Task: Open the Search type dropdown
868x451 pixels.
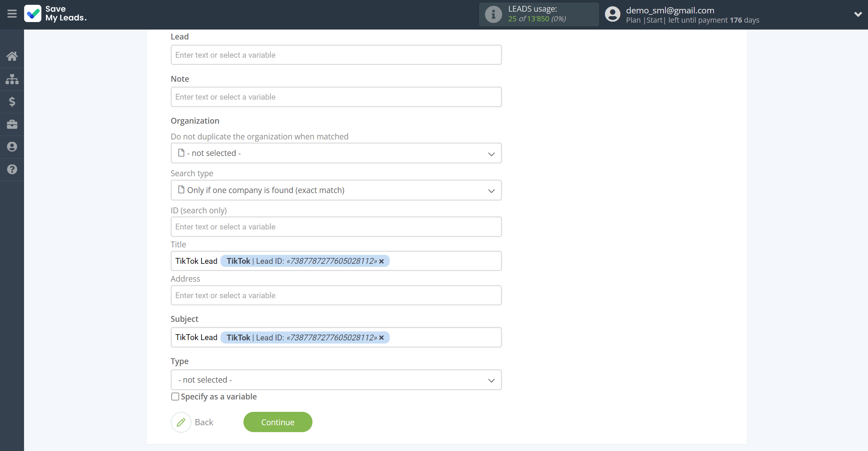Action: 336,190
